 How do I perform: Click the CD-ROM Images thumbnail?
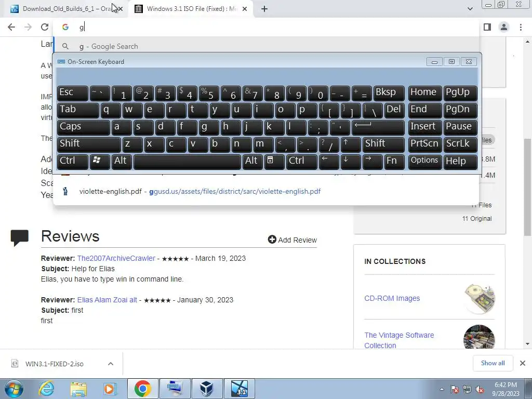[x=479, y=298]
